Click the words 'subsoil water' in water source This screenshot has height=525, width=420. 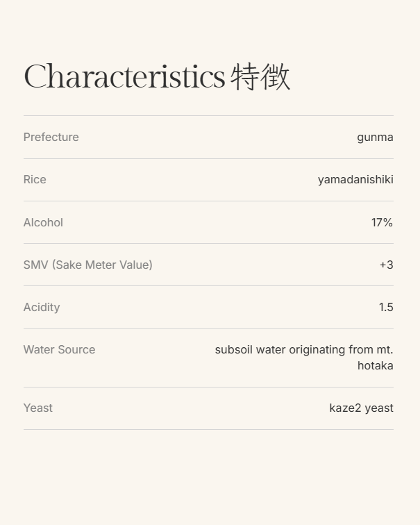(x=251, y=349)
